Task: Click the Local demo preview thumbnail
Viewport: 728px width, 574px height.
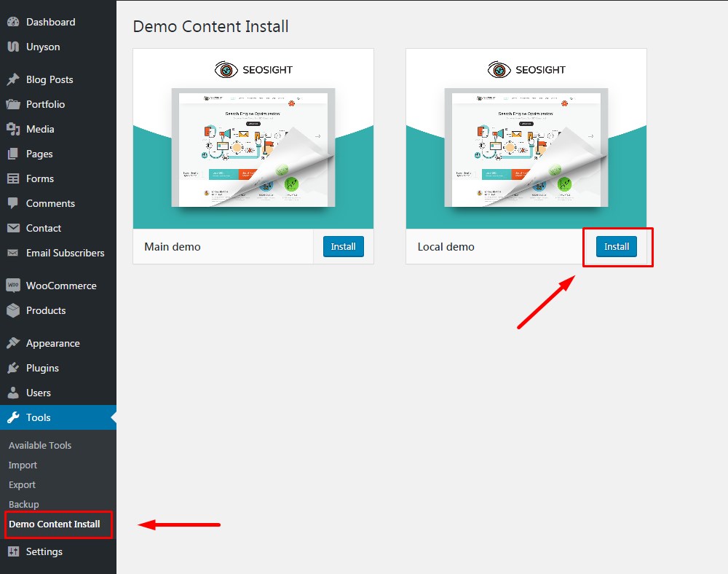Action: click(526, 139)
